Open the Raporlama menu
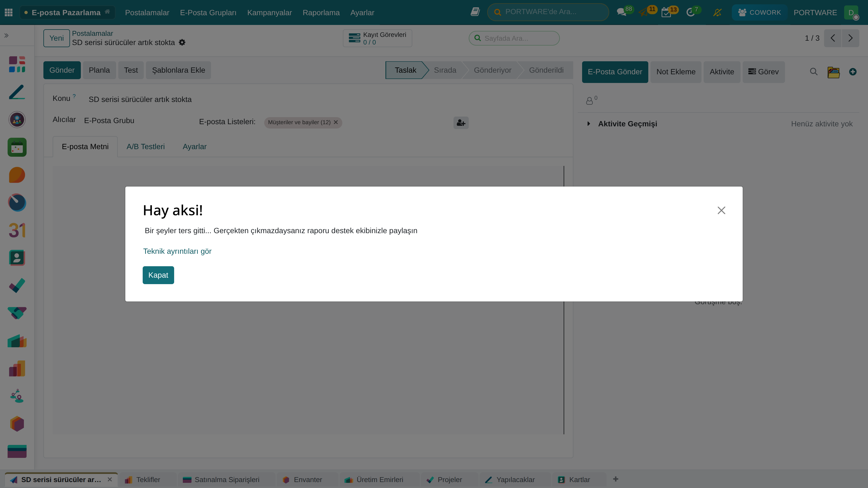Viewport: 868px width, 488px height. pyautogui.click(x=321, y=12)
